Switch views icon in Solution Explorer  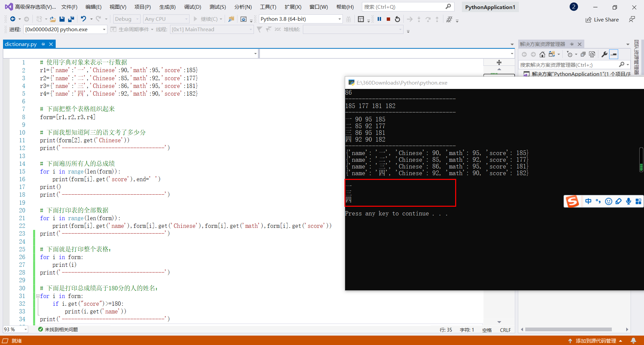(552, 54)
